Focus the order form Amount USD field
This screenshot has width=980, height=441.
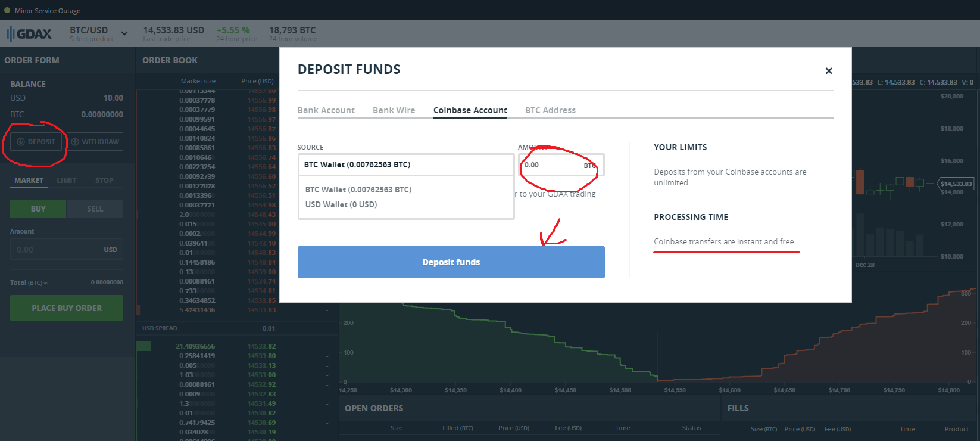(67, 250)
